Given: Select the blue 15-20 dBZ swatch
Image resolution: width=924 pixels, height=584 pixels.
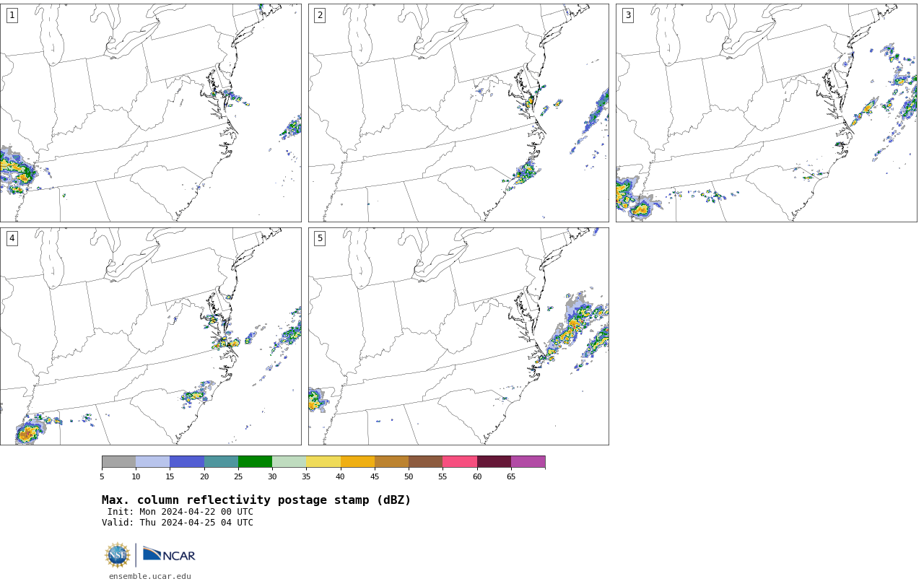Looking at the screenshot, I should (x=187, y=462).
